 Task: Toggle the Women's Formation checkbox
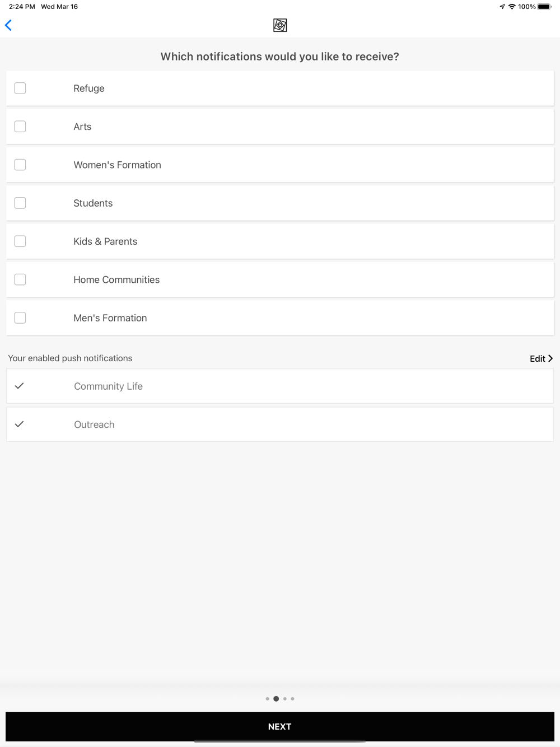[x=20, y=165]
